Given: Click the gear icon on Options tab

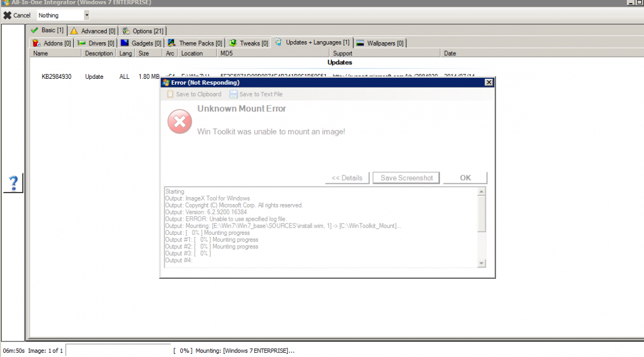Looking at the screenshot, I should click(125, 31).
